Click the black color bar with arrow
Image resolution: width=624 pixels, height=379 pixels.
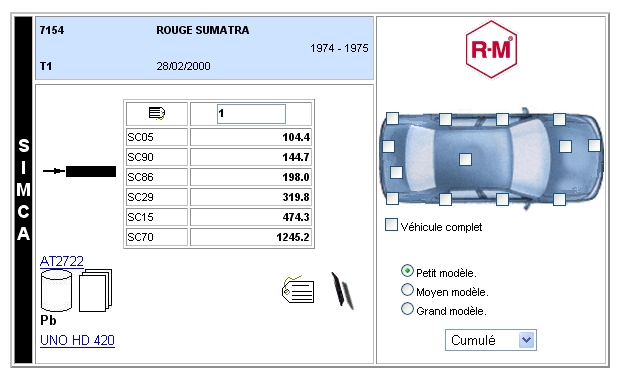click(80, 172)
